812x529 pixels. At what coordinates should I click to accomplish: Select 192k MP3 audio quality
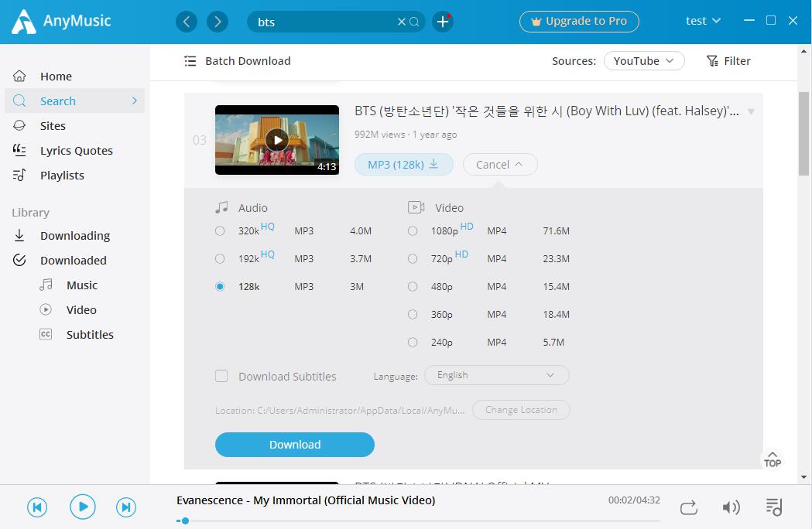[220, 259]
